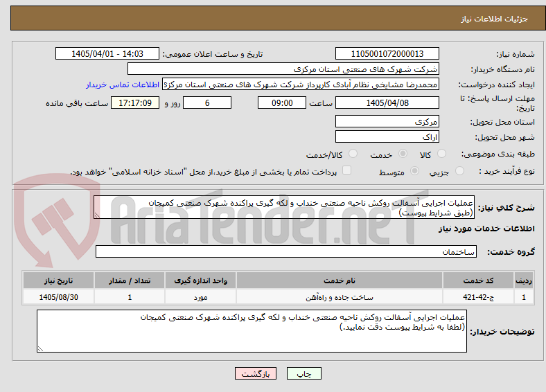This screenshot has height=392, width=546.
Task: Click the تعداد / مقدار column header
Action: [x=130, y=280]
